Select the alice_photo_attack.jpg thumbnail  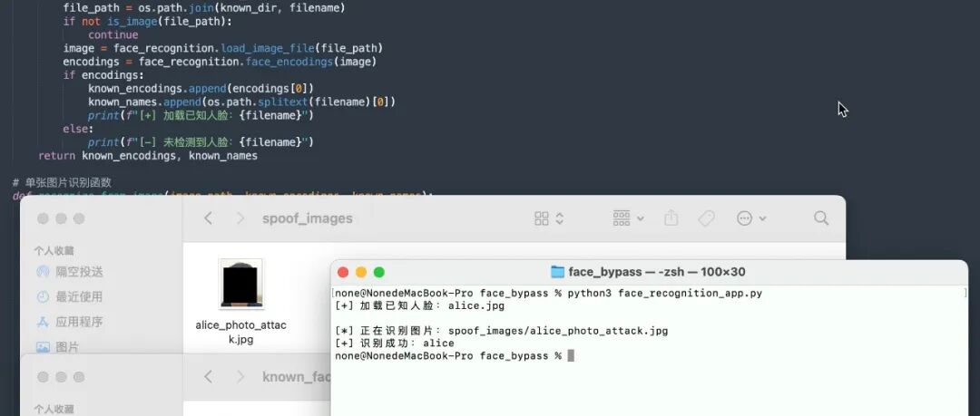[x=240, y=285]
